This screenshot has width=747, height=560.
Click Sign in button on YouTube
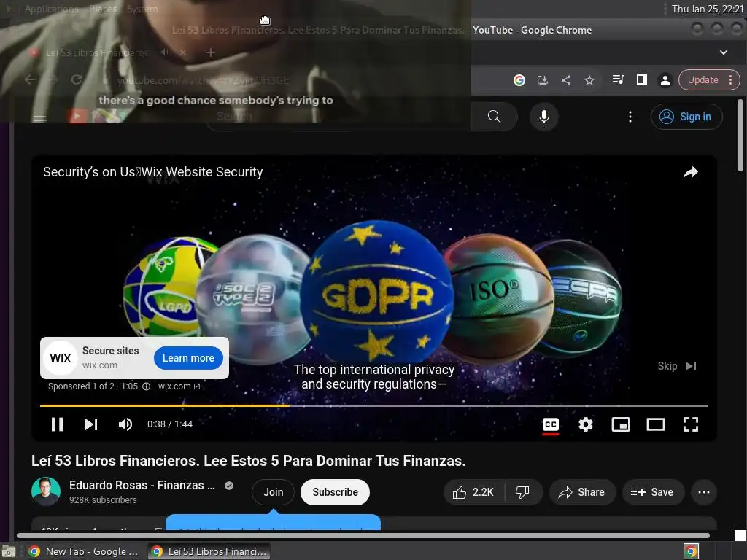[686, 117]
